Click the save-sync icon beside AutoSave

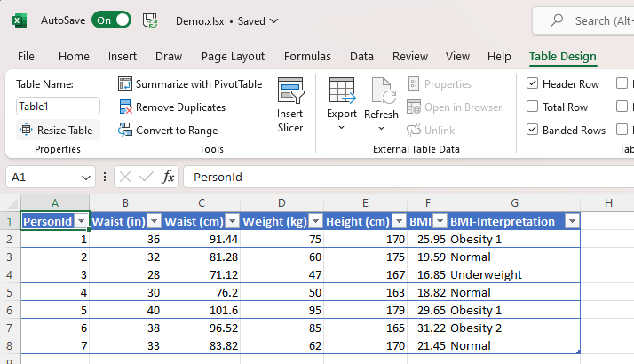pyautogui.click(x=150, y=20)
